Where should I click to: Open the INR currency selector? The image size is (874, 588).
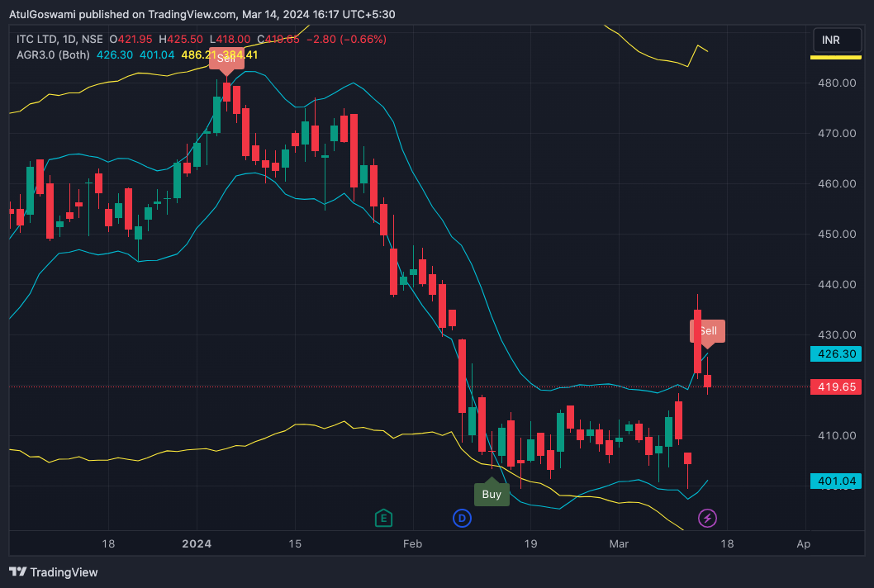click(x=837, y=40)
